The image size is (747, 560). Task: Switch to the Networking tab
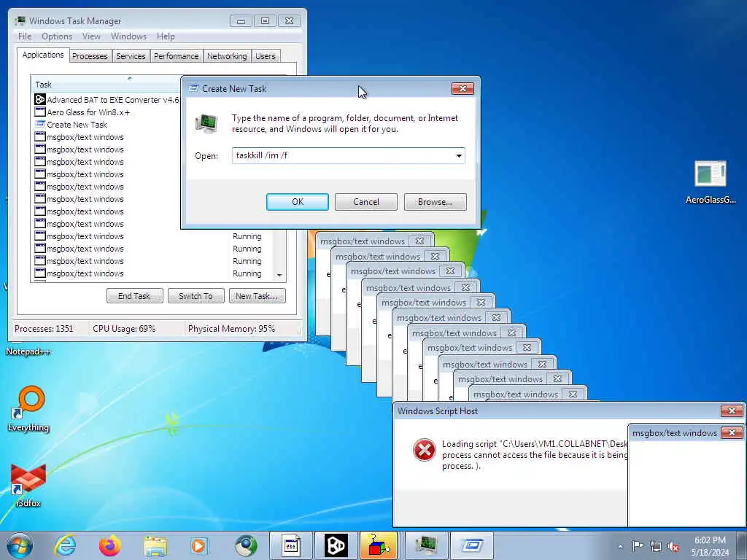pos(227,56)
